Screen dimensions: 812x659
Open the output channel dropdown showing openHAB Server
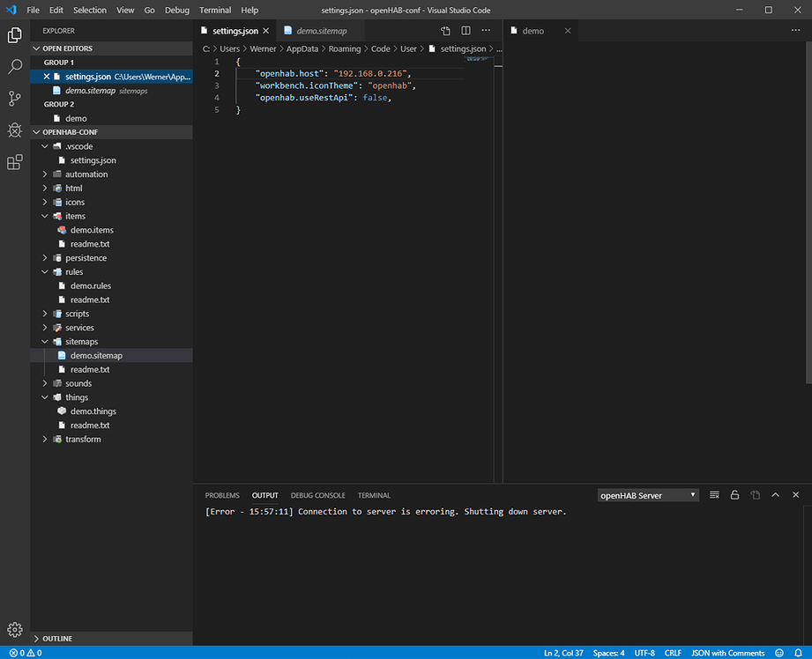[x=648, y=494]
